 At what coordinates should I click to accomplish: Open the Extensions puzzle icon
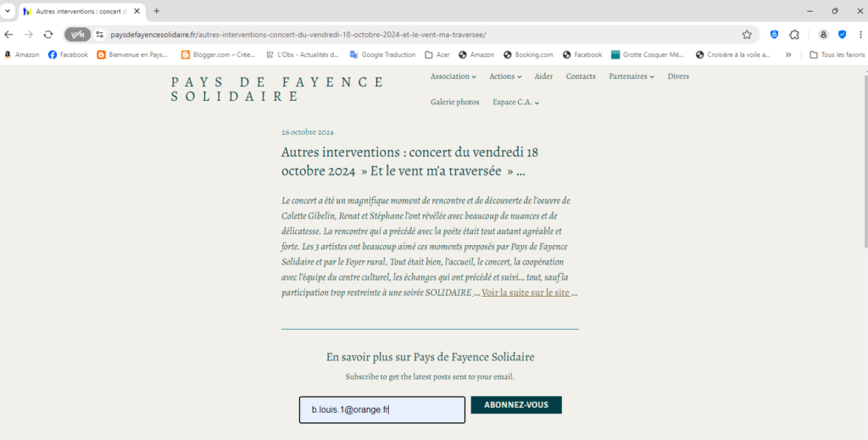click(794, 35)
